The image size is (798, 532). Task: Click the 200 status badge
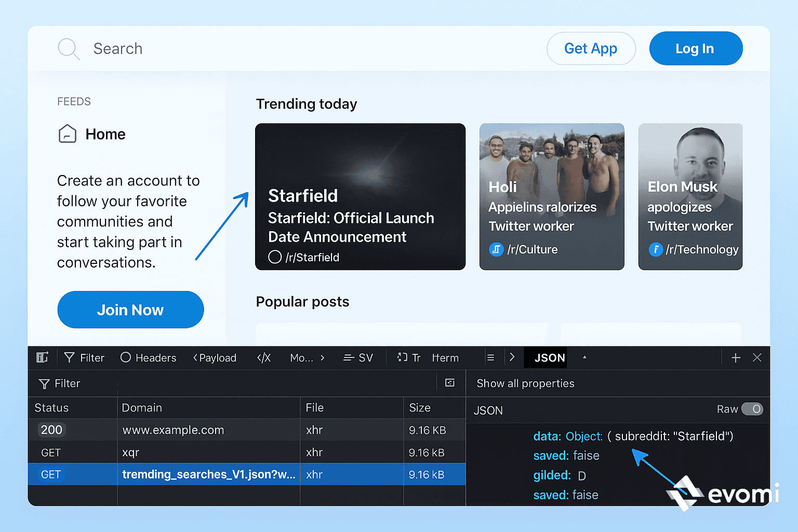[x=51, y=430]
